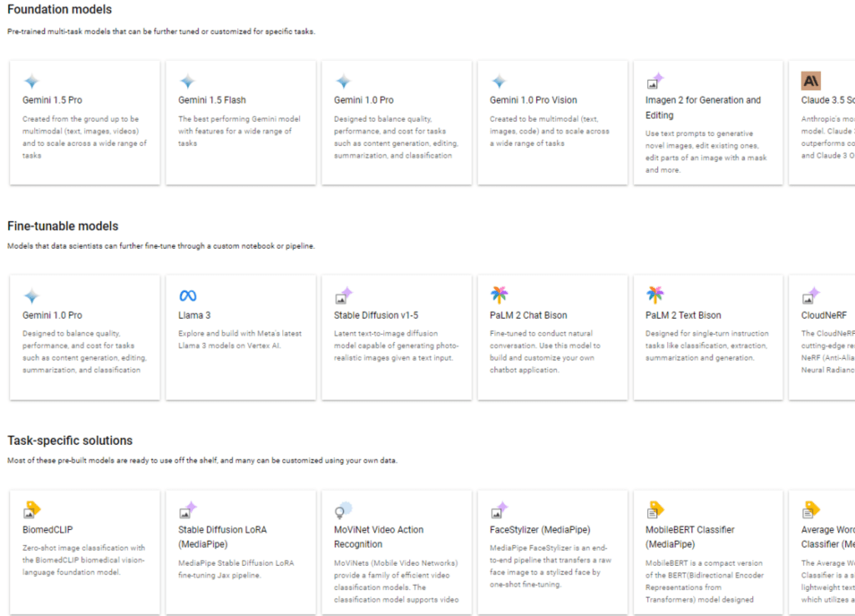This screenshot has height=616, width=855.
Task: Click the Anthropic logo on Claude 3.5 card
Action: tap(812, 80)
